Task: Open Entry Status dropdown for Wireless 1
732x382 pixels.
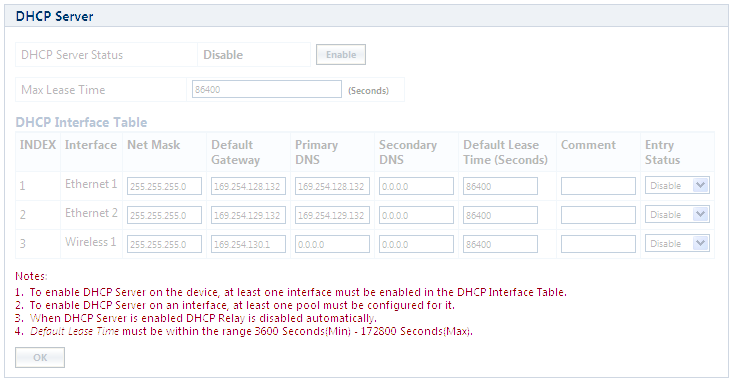Action: (677, 243)
